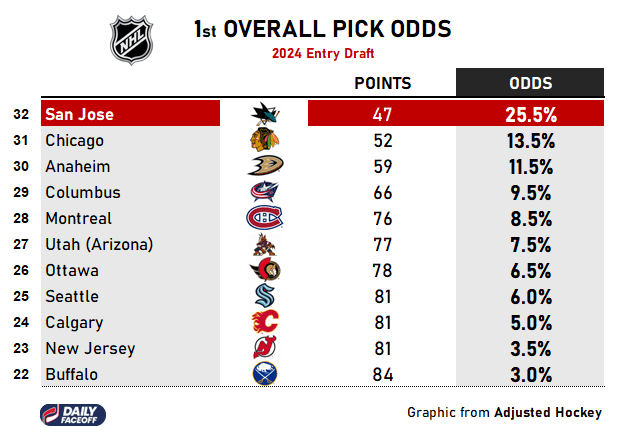Select the Chicago Blackhawks logo
The image size is (627, 442).
tap(264, 141)
